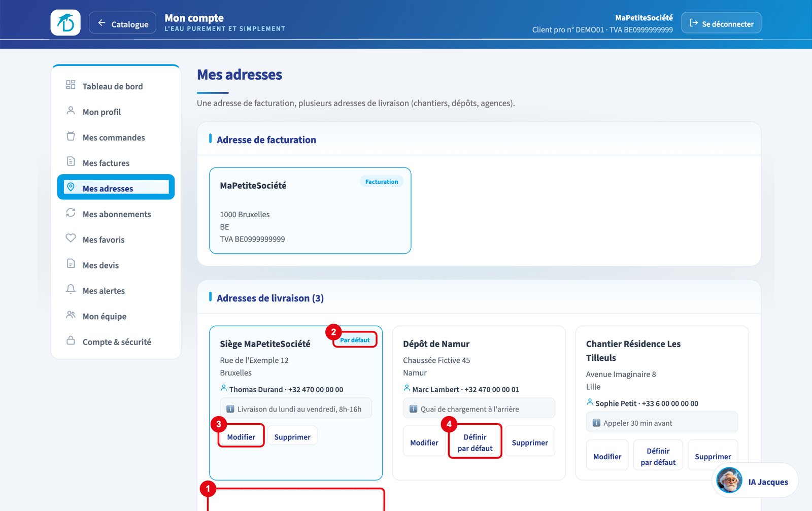The width and height of the screenshot is (812, 511).
Task: Click the Mon profil person icon
Action: pyautogui.click(x=71, y=110)
